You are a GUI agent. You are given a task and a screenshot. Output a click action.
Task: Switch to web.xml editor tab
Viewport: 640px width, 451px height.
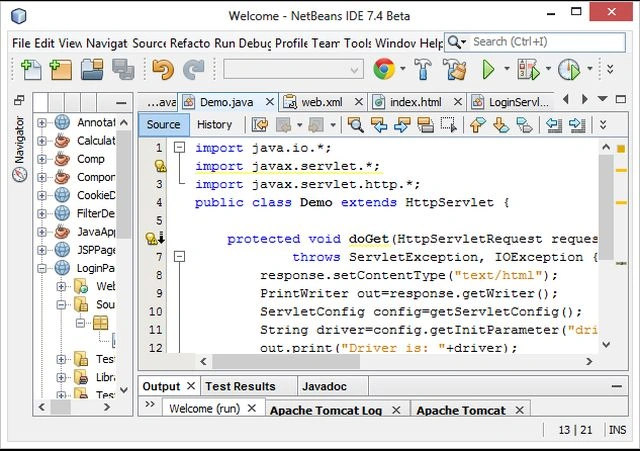tap(322, 102)
